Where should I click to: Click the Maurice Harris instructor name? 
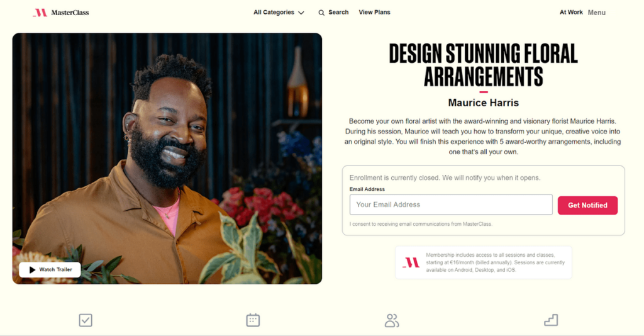(x=484, y=103)
